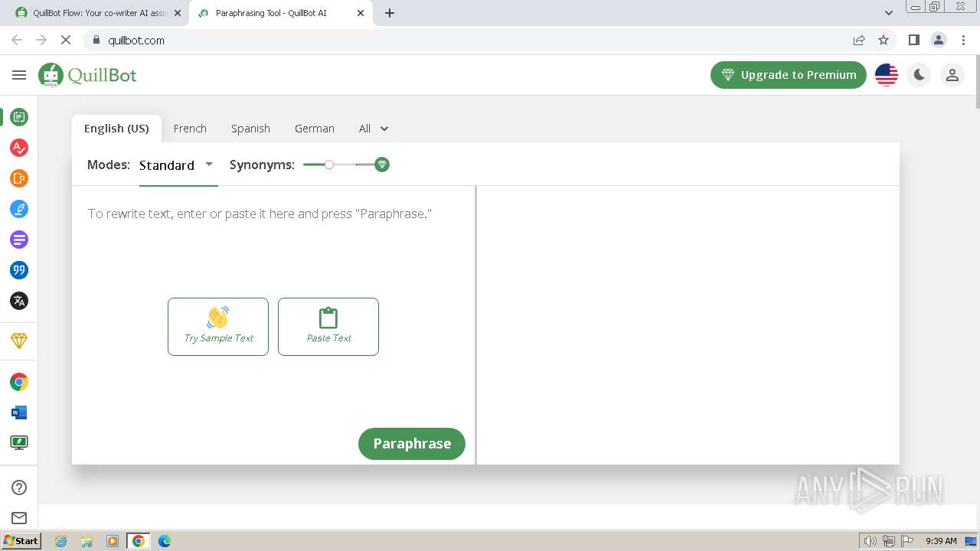This screenshot has width=980, height=551.
Task: Open a new browser tab
Action: (x=390, y=13)
